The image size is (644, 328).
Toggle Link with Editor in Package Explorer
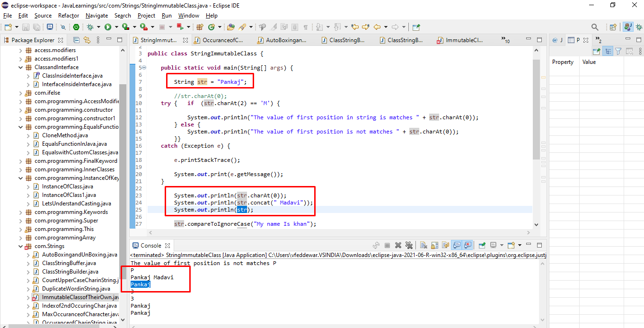87,40
